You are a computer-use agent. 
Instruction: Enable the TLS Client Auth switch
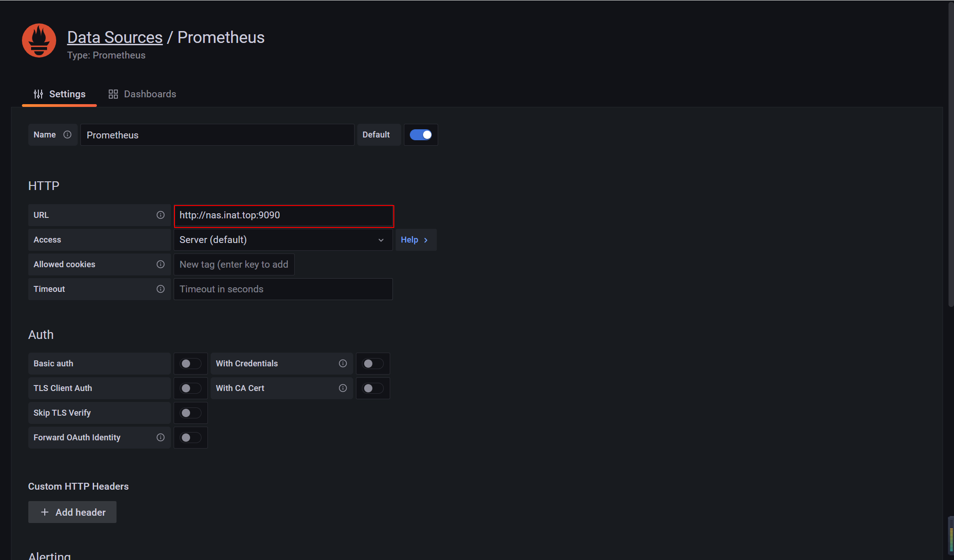tap(191, 388)
